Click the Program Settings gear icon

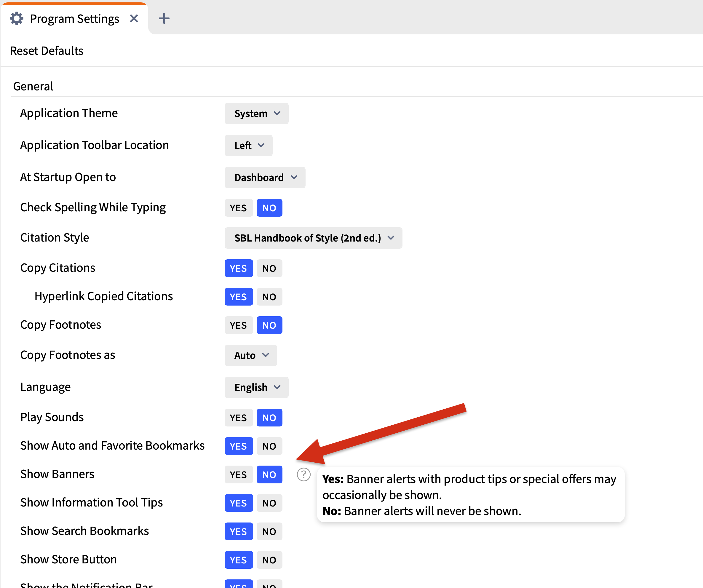click(x=16, y=18)
